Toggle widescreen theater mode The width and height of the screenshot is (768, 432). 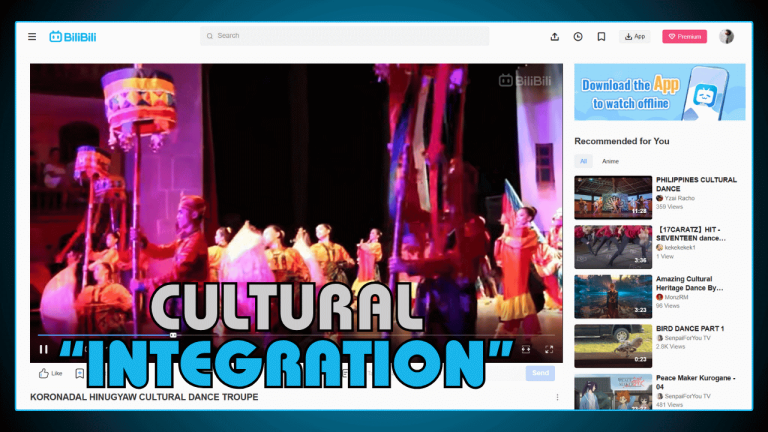pos(526,349)
